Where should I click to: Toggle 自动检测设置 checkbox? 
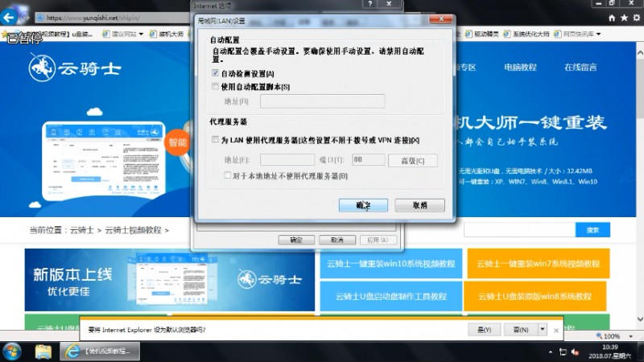[x=215, y=73]
